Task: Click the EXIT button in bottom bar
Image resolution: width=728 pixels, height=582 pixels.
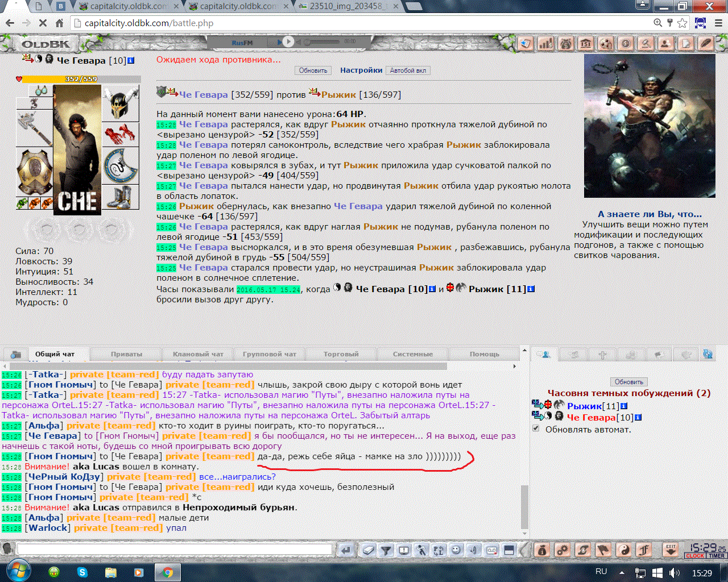Action: coord(671,550)
